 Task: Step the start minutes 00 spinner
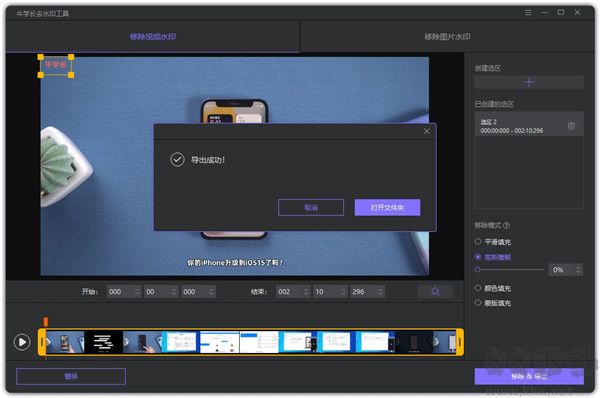[174, 292]
